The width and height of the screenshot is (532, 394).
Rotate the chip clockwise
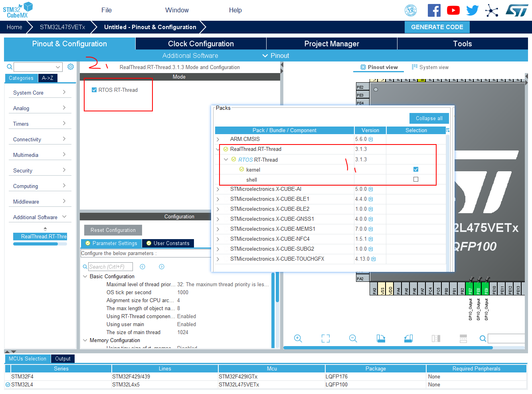click(x=381, y=339)
